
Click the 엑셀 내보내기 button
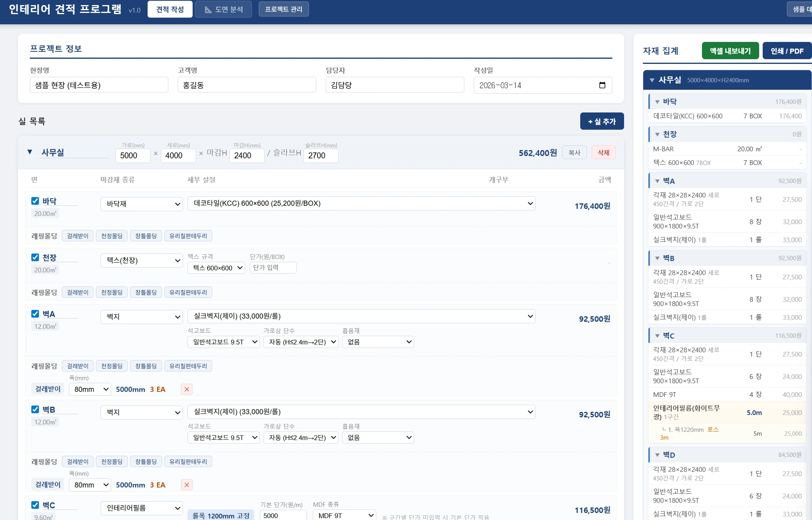tap(730, 51)
